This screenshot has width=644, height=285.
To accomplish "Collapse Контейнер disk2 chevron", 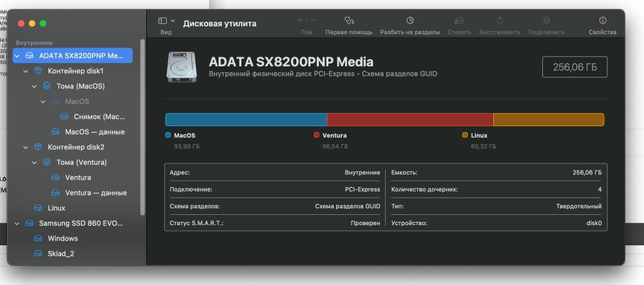I will (x=26, y=147).
